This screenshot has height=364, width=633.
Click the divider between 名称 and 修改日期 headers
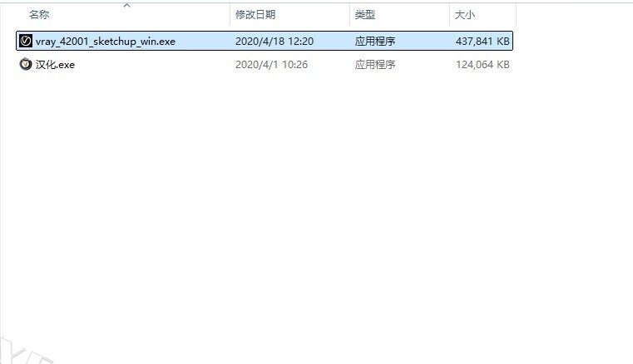[230, 15]
